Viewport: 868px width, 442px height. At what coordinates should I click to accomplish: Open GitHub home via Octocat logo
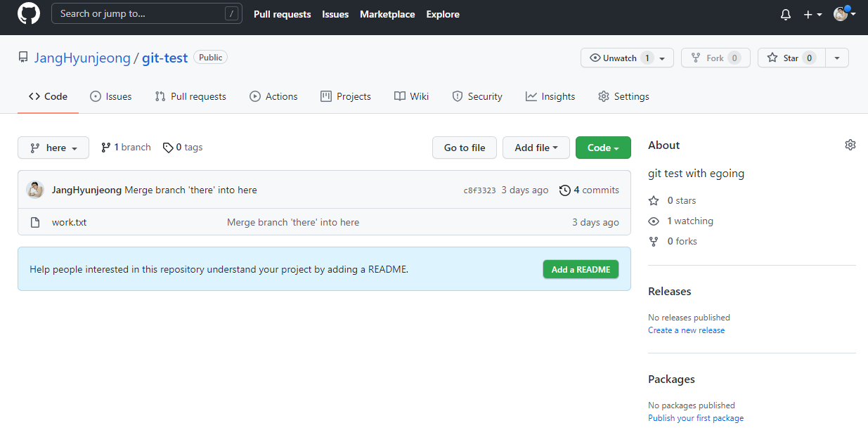pyautogui.click(x=29, y=14)
